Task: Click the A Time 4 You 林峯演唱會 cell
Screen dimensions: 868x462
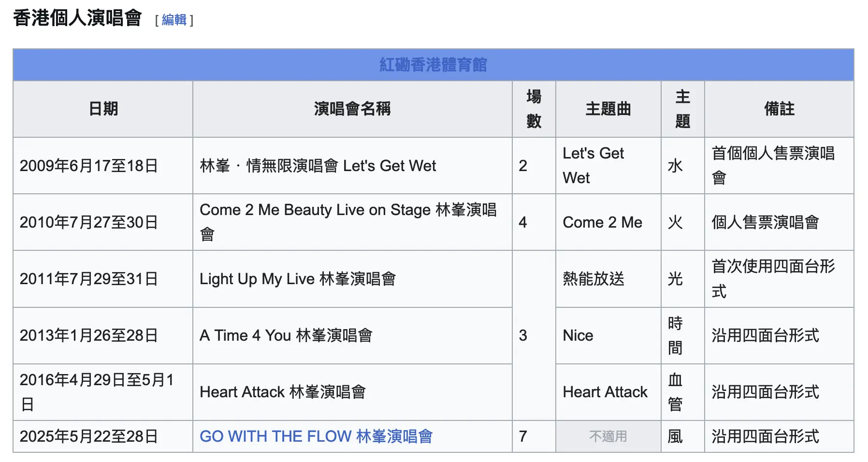Action: pyautogui.click(x=352, y=335)
